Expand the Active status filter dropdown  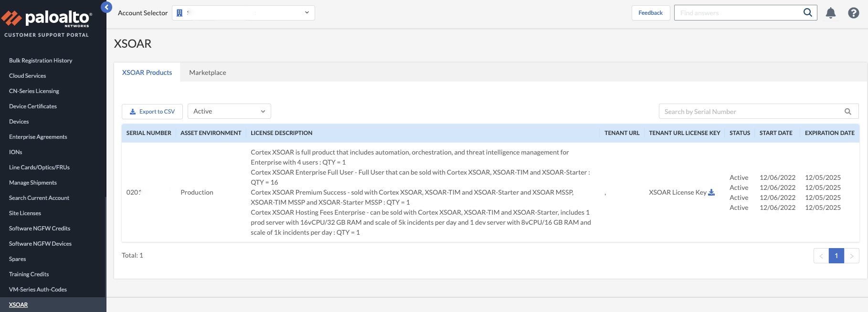[229, 111]
